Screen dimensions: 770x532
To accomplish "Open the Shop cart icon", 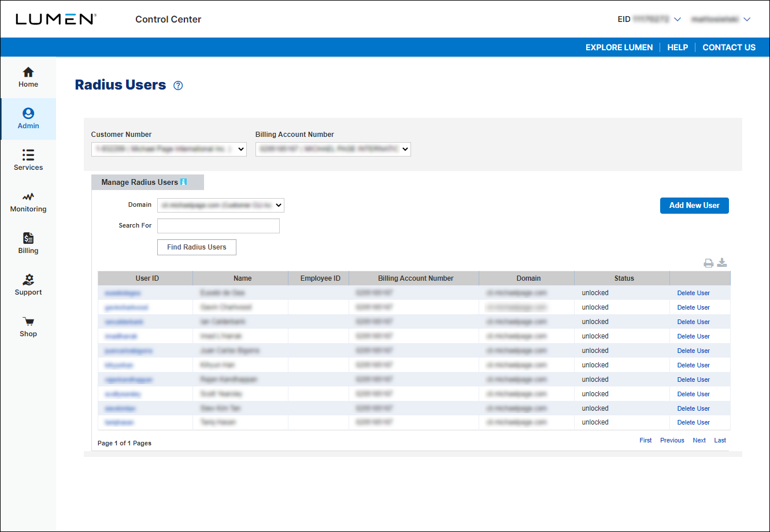I will click(28, 321).
